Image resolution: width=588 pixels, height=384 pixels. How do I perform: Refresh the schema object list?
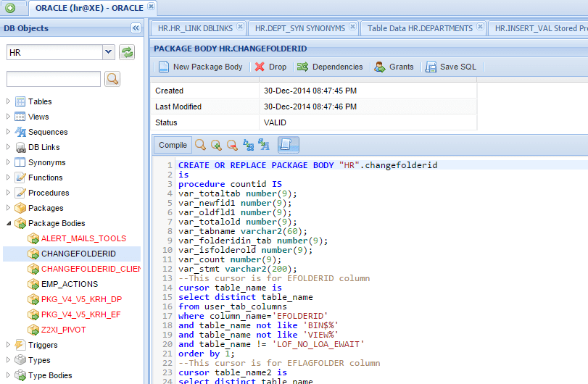pyautogui.click(x=127, y=52)
